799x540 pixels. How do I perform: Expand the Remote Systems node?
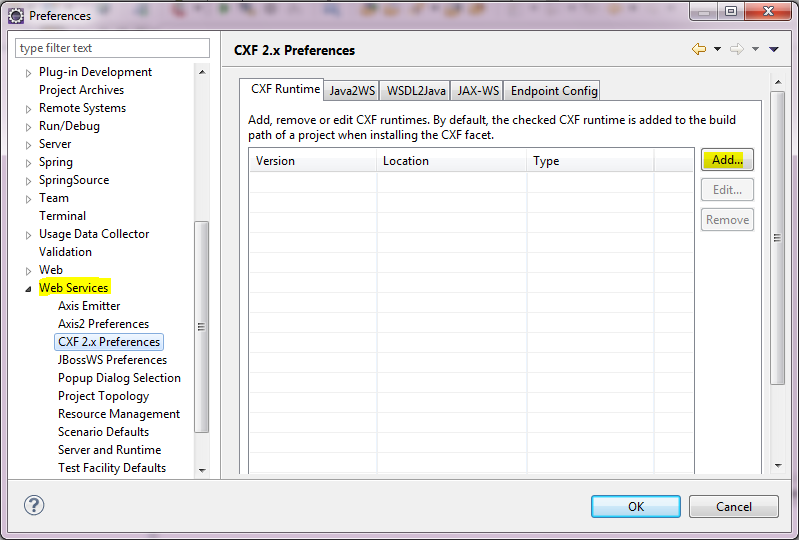pyautogui.click(x=29, y=109)
